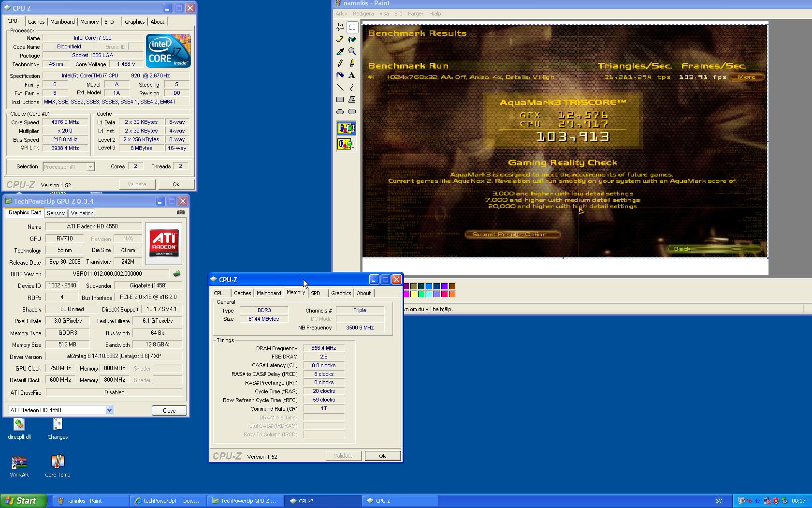The height and width of the screenshot is (508, 812).
Task: Click the Windows Start button
Action: [x=23, y=501]
